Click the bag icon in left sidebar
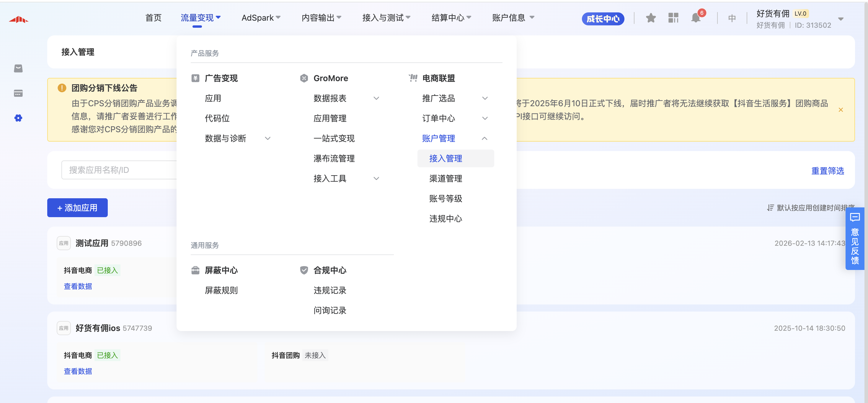 pos(18,68)
